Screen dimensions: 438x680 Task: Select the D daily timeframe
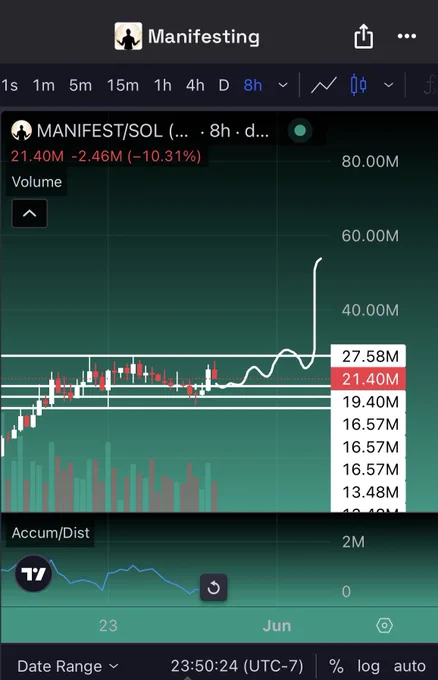click(224, 85)
